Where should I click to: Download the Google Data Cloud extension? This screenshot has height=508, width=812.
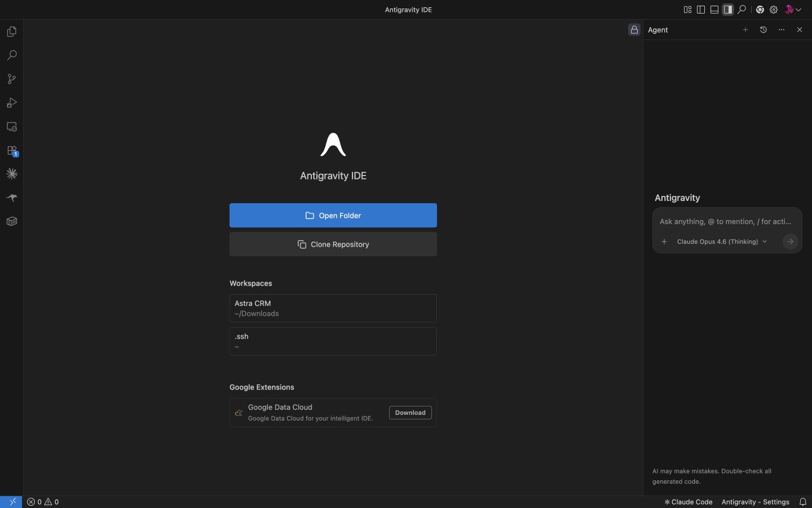click(411, 413)
